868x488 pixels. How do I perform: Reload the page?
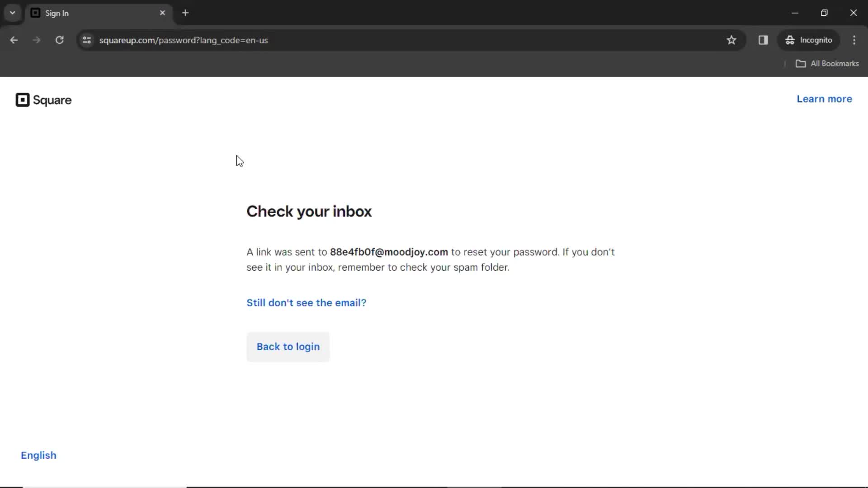click(59, 40)
